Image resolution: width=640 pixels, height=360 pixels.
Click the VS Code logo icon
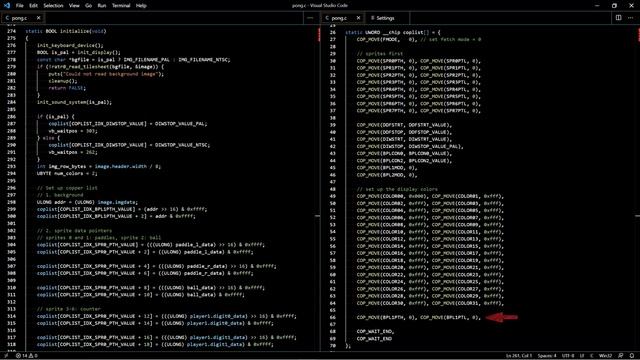pyautogui.click(x=7, y=6)
